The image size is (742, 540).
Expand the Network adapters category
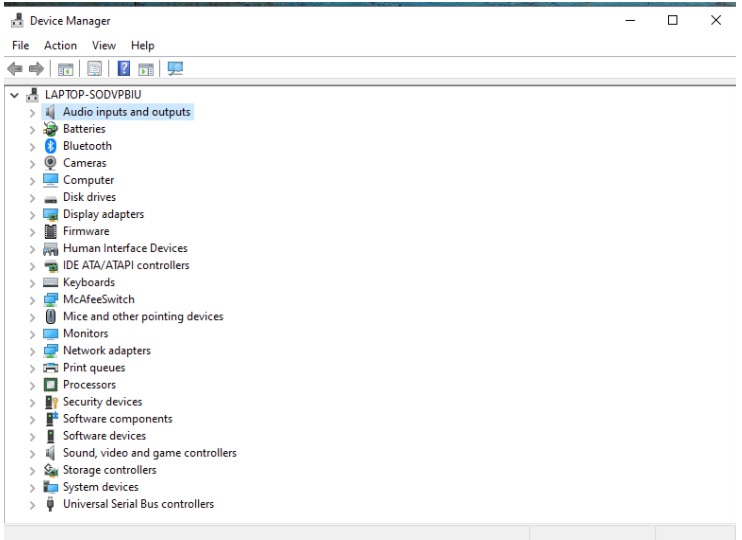[32, 351]
